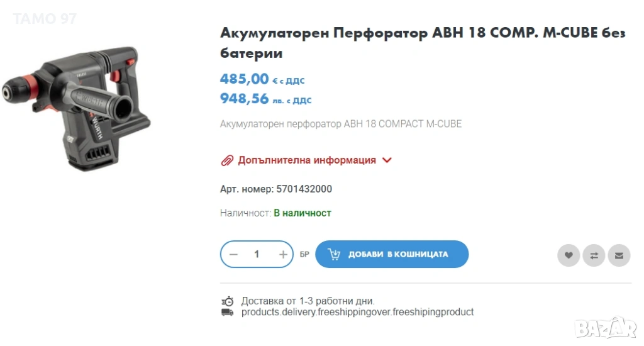
Task: Click the compare arrows icon
Action: pyautogui.click(x=594, y=255)
